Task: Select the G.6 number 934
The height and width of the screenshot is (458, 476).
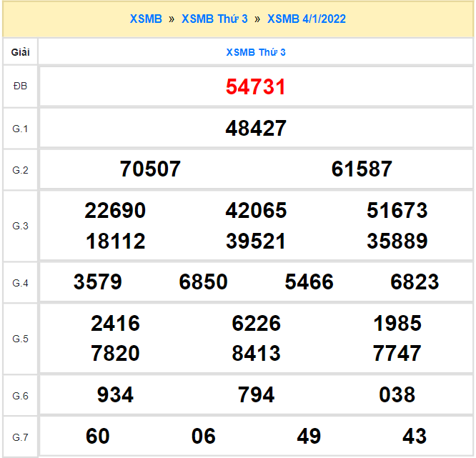Action: (115, 394)
